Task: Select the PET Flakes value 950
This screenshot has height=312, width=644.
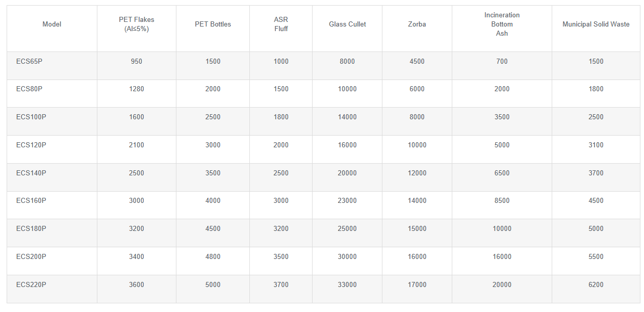Action: [136, 62]
